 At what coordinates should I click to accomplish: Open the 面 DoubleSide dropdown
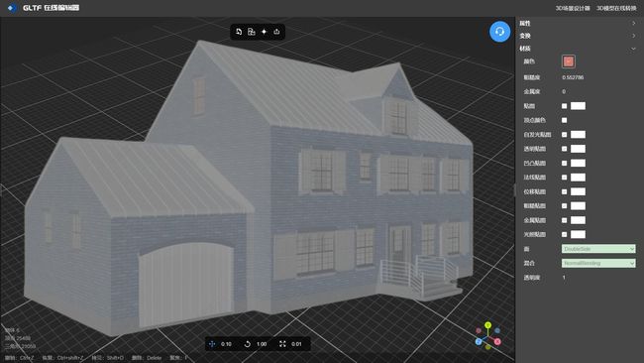tap(598, 249)
